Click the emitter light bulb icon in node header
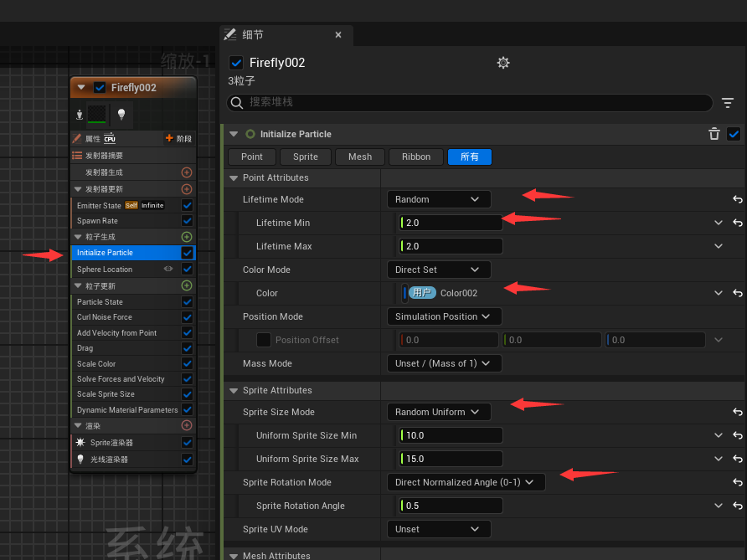747x560 pixels. click(x=121, y=115)
